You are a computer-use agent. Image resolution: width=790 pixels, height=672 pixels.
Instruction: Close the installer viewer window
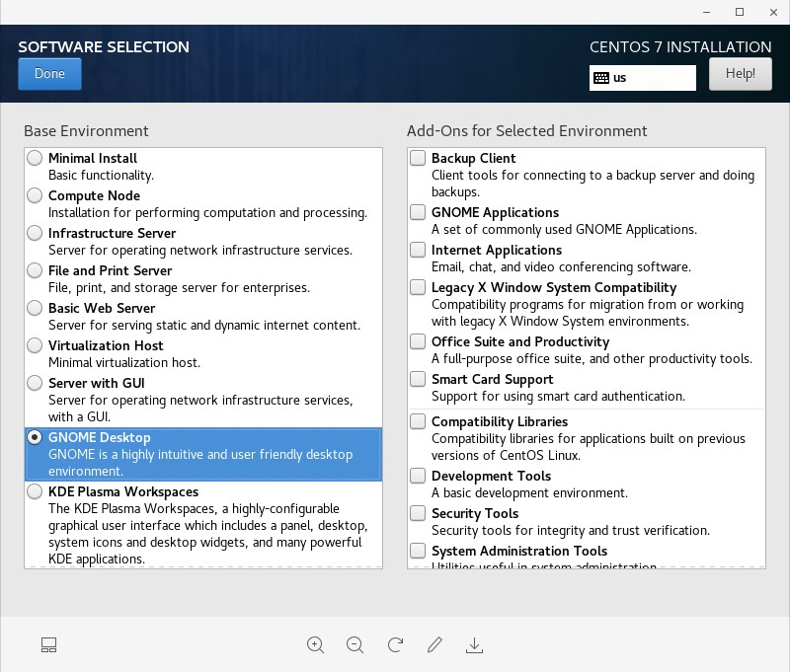773,12
